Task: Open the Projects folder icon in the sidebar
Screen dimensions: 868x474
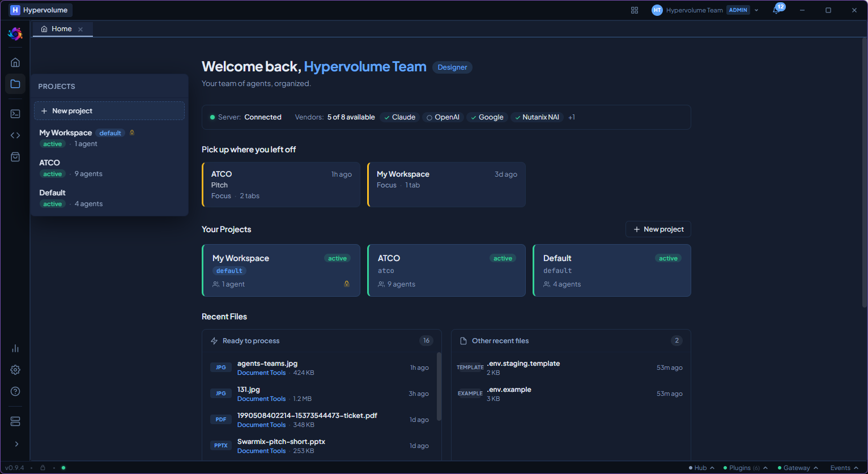Action: [x=15, y=84]
